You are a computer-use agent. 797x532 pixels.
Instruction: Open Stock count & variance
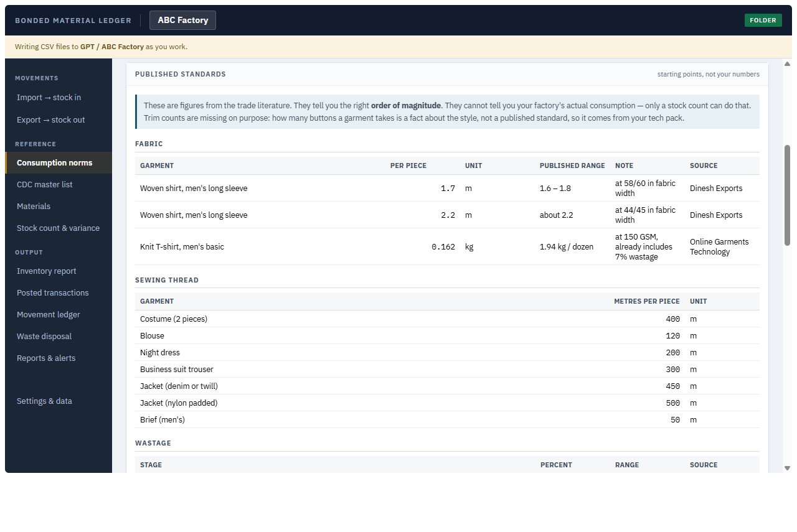click(x=59, y=228)
